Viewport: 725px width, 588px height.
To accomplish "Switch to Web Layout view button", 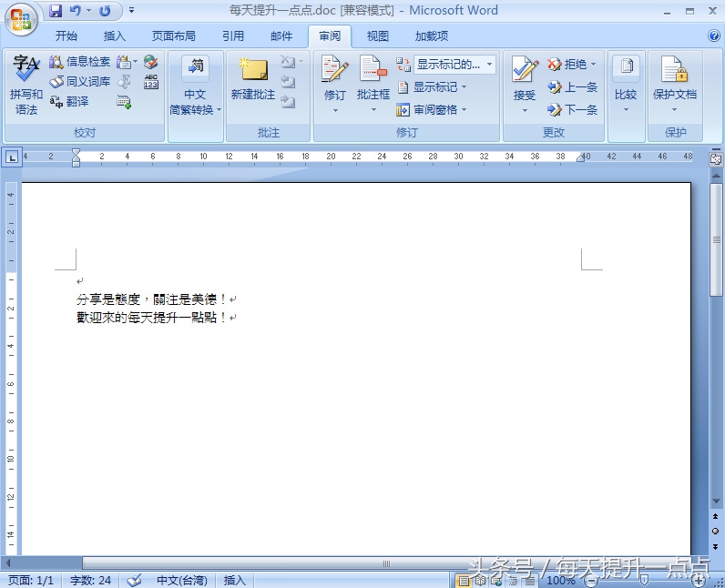I will pyautogui.click(x=496, y=581).
